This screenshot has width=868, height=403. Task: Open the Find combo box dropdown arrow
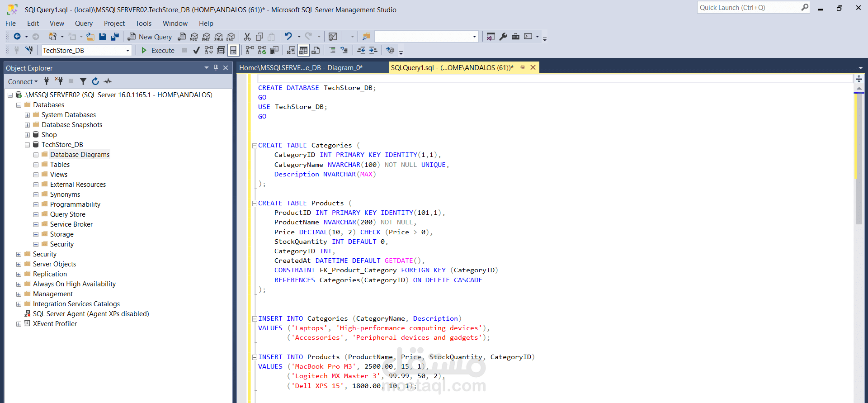[474, 37]
